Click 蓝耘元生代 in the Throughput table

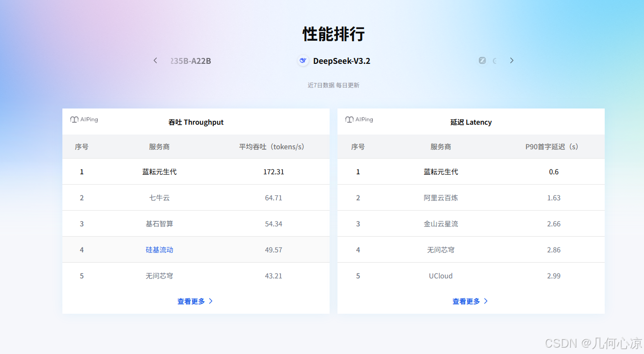[x=160, y=172]
